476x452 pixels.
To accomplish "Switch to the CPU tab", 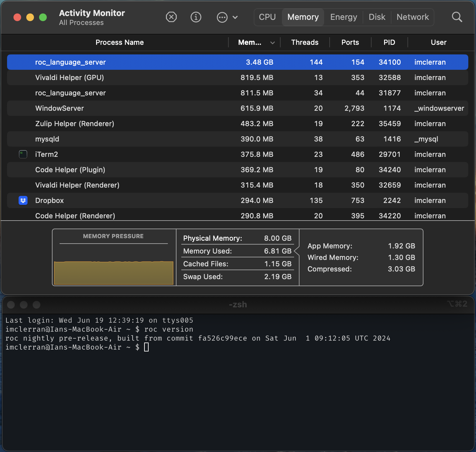I will click(x=267, y=17).
